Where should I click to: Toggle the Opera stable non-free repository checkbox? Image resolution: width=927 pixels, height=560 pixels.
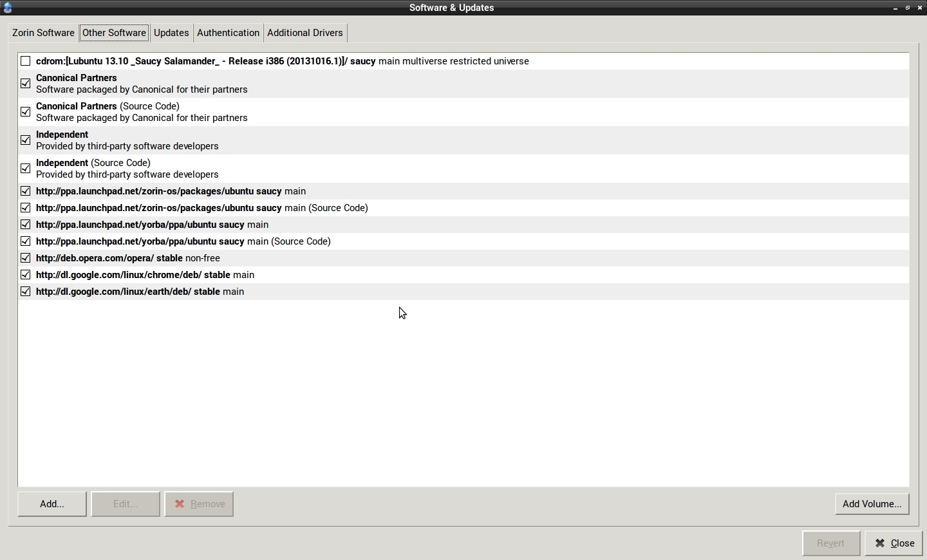point(26,258)
